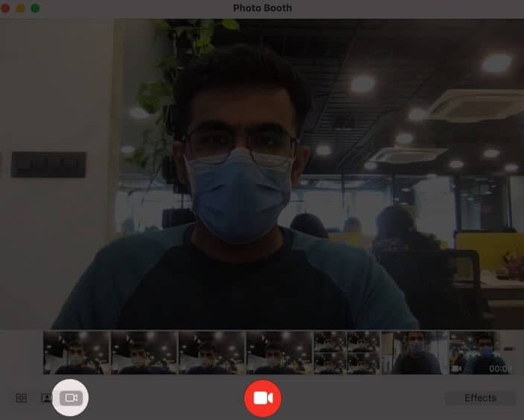This screenshot has width=524, height=420.
Task: Choose the third photo in the filmstrip
Action: [x=212, y=353]
